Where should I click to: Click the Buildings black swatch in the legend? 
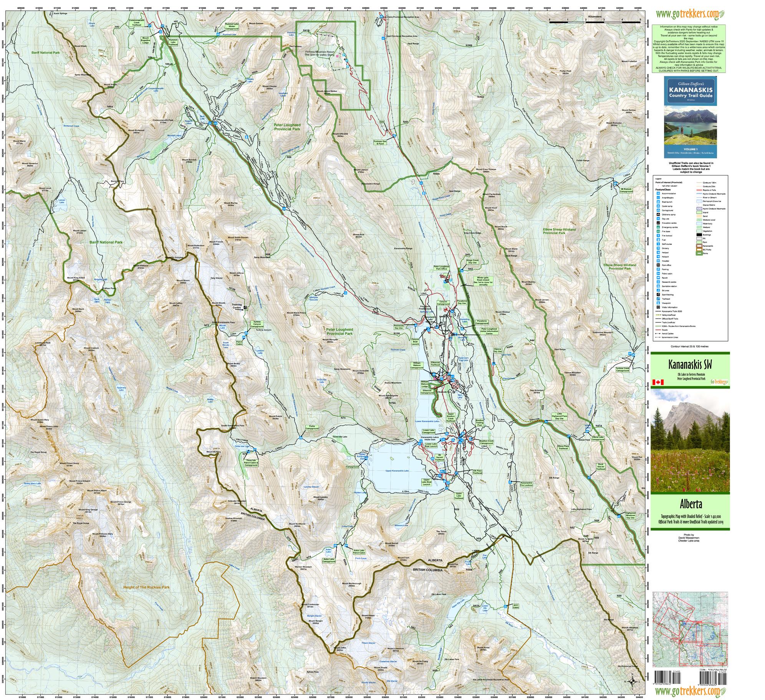pos(699,235)
